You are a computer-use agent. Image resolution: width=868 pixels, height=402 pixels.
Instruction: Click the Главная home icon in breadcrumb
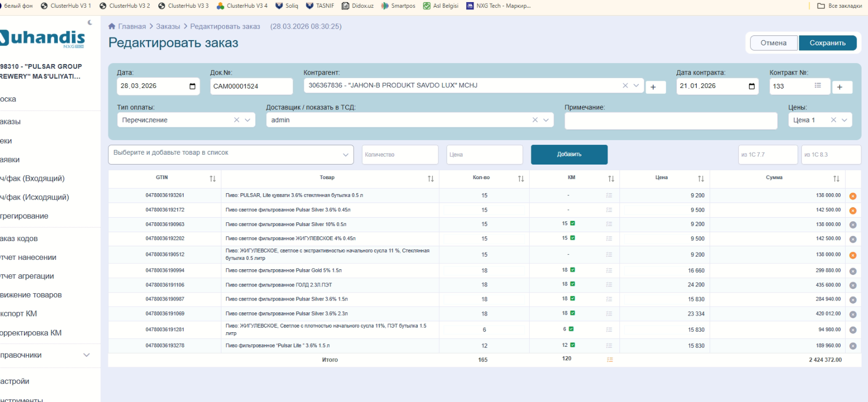point(111,27)
